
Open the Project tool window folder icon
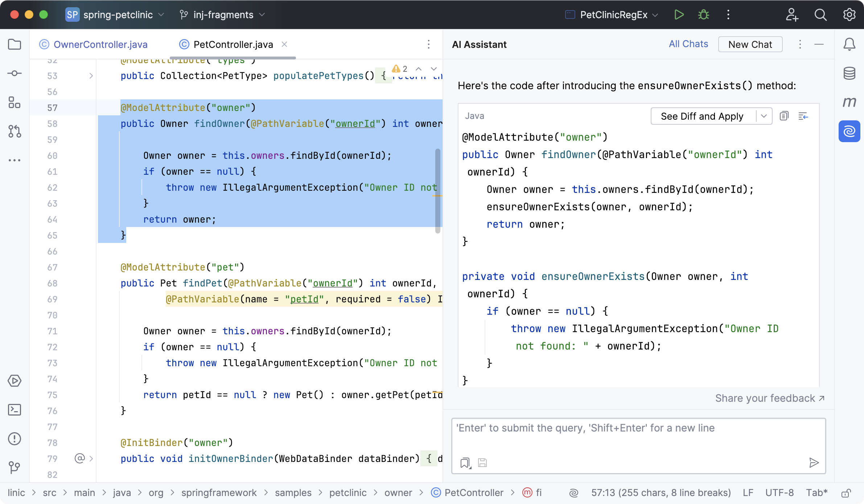[15, 44]
